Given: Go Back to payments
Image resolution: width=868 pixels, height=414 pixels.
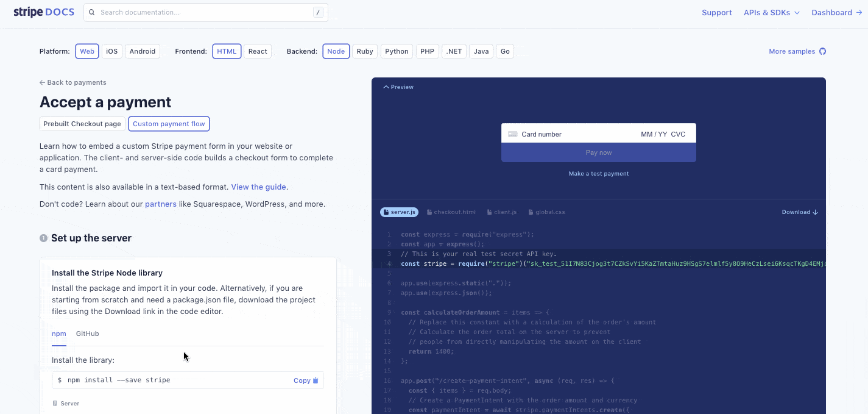Looking at the screenshot, I should click(73, 82).
